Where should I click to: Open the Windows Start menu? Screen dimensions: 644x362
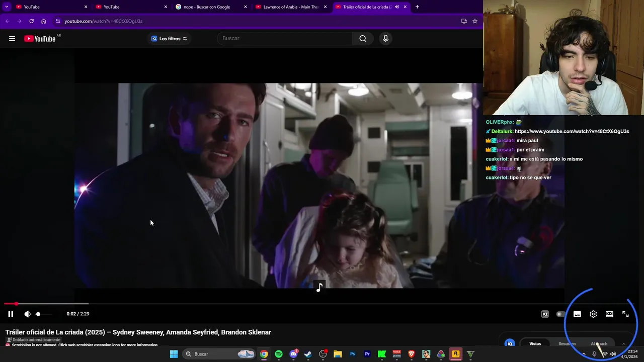point(174,354)
